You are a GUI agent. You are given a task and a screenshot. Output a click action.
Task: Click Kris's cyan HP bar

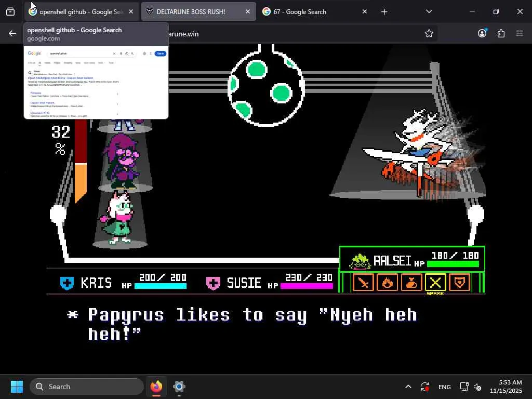pos(161,286)
